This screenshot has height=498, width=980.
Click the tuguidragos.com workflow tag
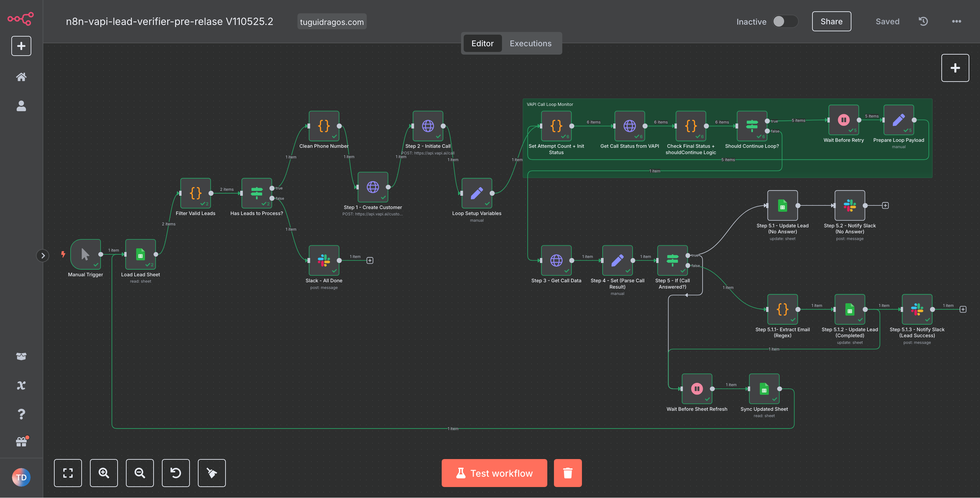click(332, 22)
